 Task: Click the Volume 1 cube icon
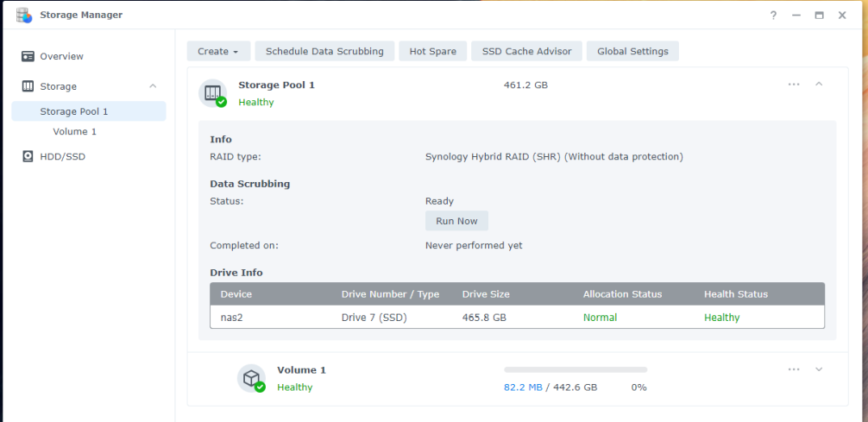pyautogui.click(x=251, y=378)
